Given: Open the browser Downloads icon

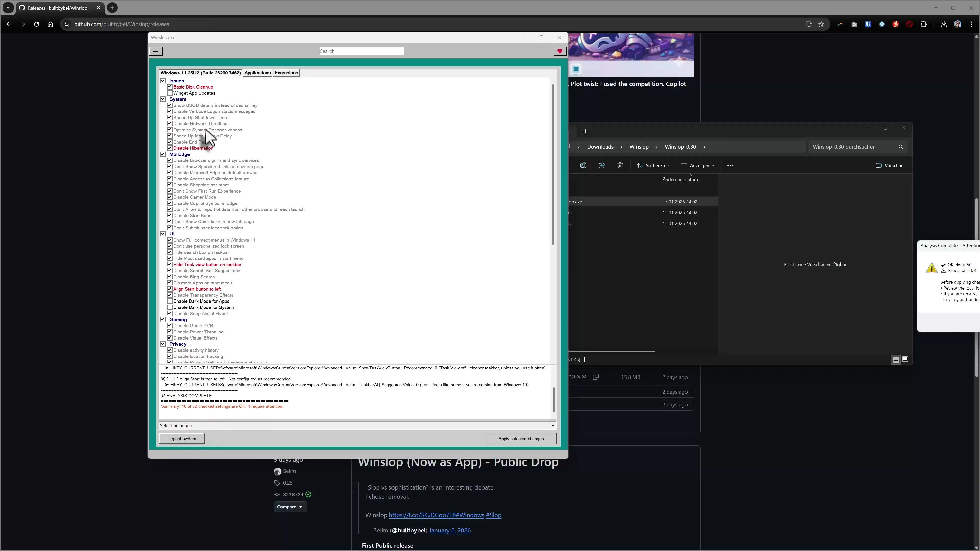Looking at the screenshot, I should [x=944, y=24].
